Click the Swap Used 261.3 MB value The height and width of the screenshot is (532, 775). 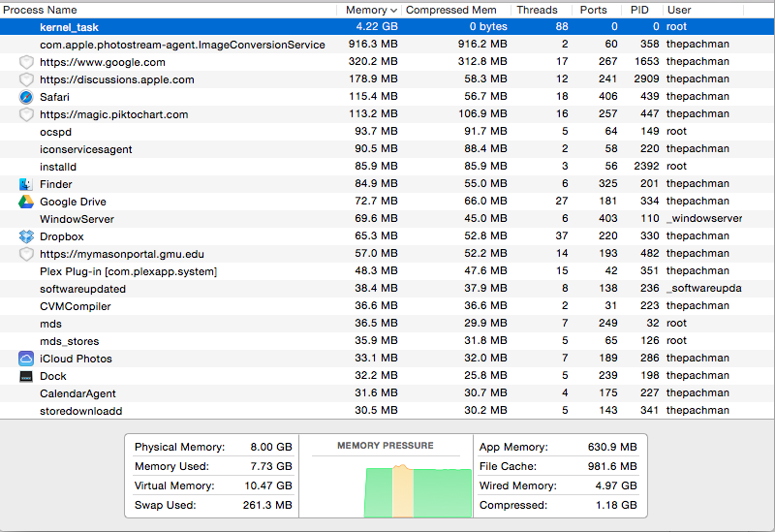[x=267, y=505]
